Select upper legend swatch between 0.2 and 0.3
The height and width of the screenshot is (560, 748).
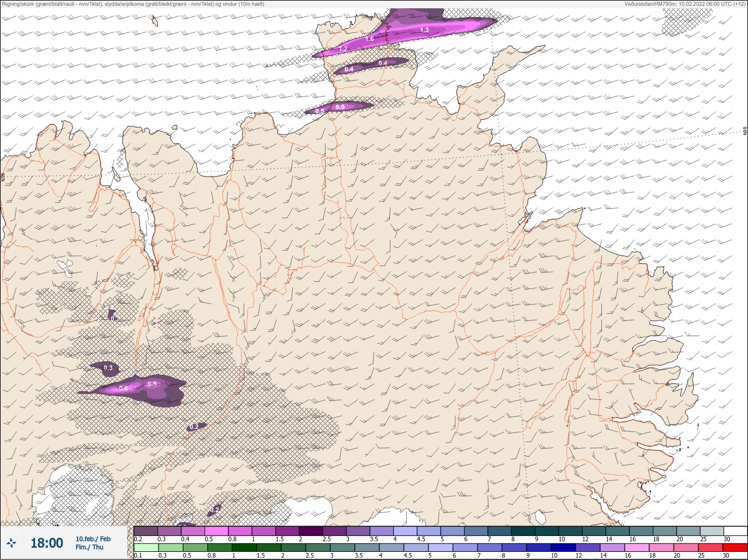[146, 531]
